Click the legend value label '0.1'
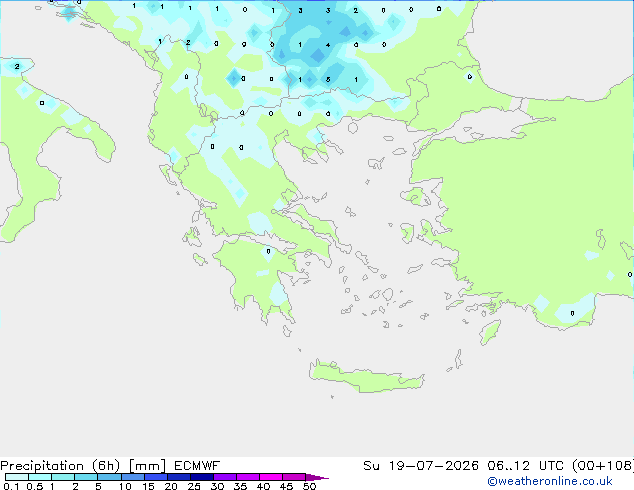The height and width of the screenshot is (490, 634). click(x=11, y=486)
